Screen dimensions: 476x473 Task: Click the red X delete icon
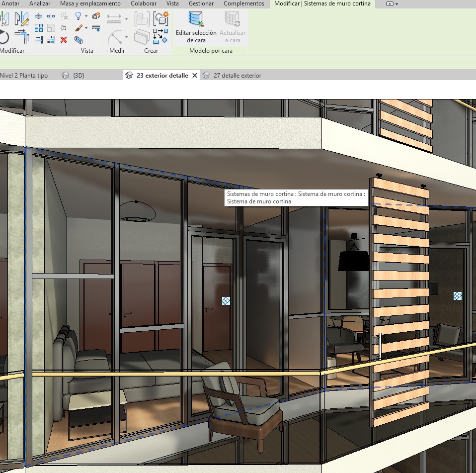coord(64,40)
